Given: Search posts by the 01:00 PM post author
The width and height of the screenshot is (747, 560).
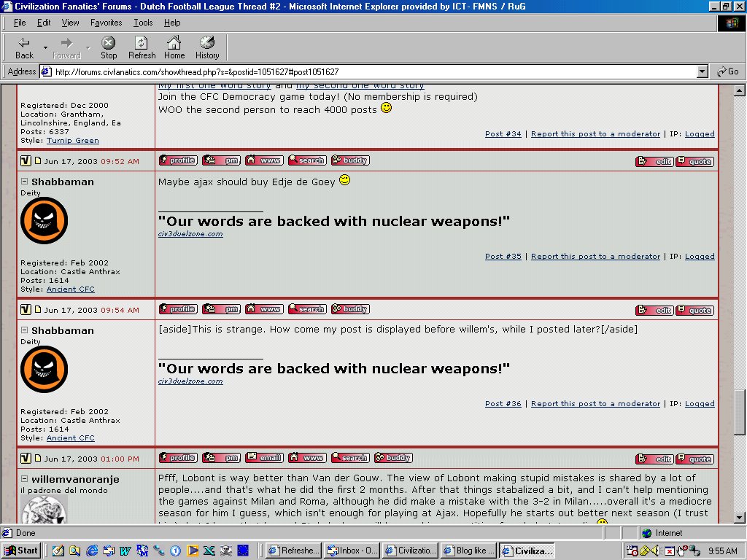Looking at the screenshot, I should pyautogui.click(x=350, y=458).
